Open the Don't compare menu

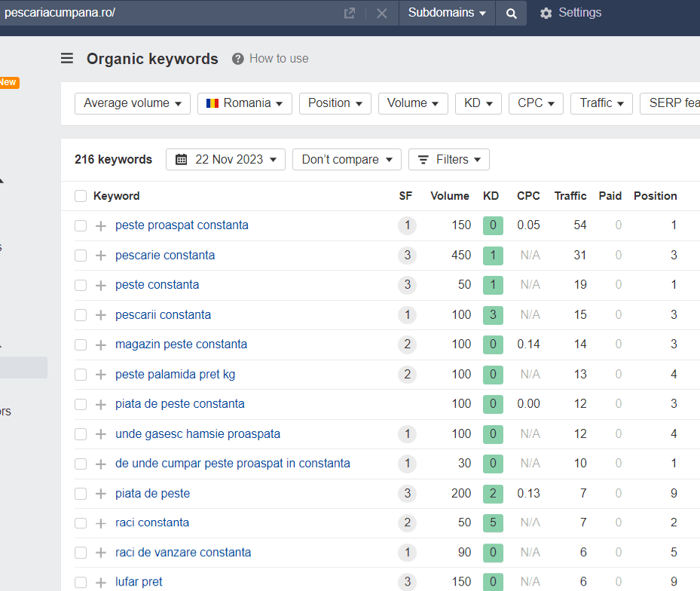tap(347, 159)
